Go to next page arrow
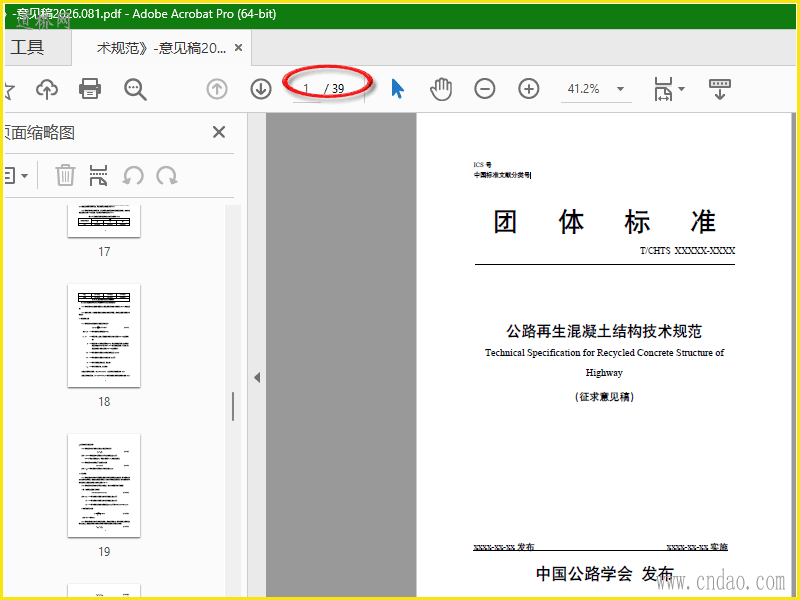The height and width of the screenshot is (600, 800). [x=261, y=89]
